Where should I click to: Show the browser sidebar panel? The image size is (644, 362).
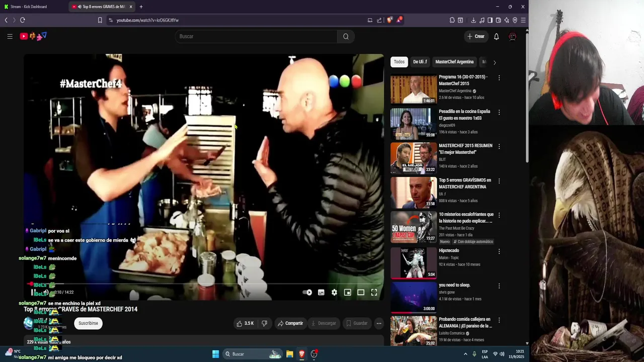[490, 20]
